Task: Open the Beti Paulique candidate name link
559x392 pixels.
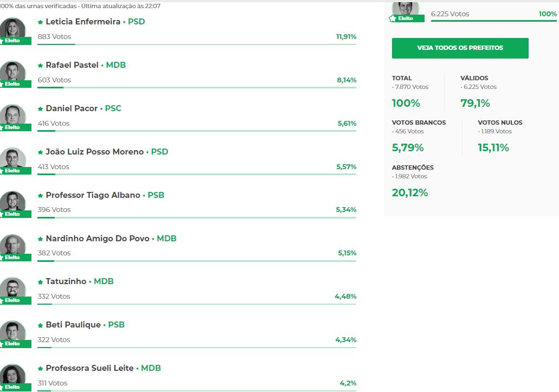Action: (73, 325)
